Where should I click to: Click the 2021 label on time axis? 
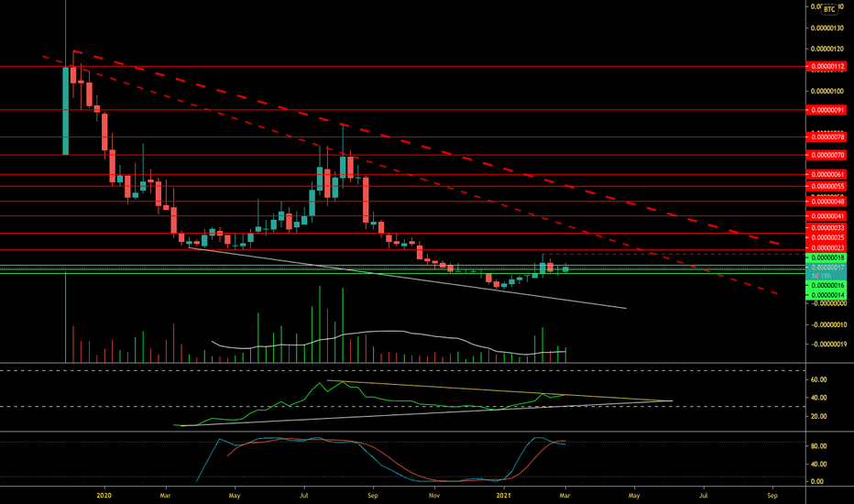click(x=504, y=496)
